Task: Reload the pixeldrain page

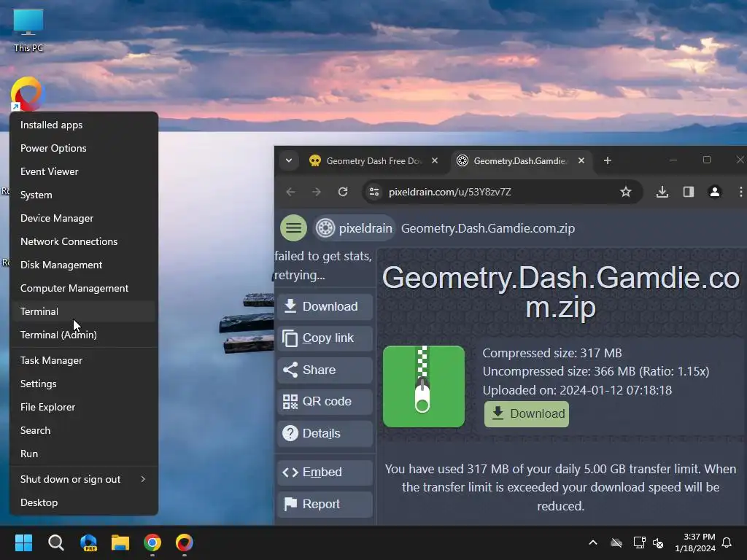Action: (343, 192)
